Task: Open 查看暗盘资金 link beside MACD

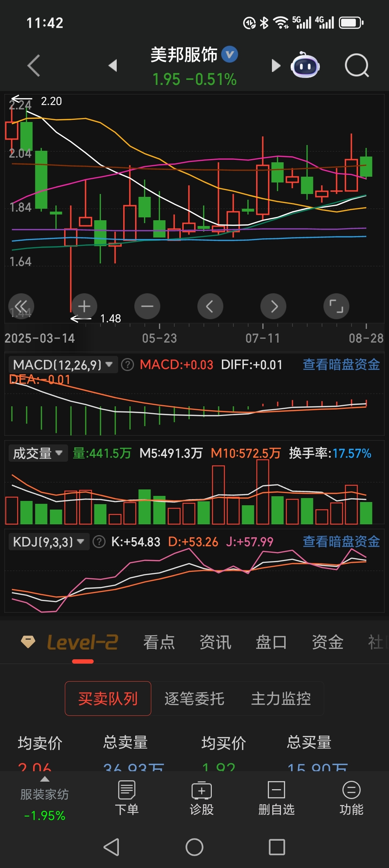Action: [341, 365]
